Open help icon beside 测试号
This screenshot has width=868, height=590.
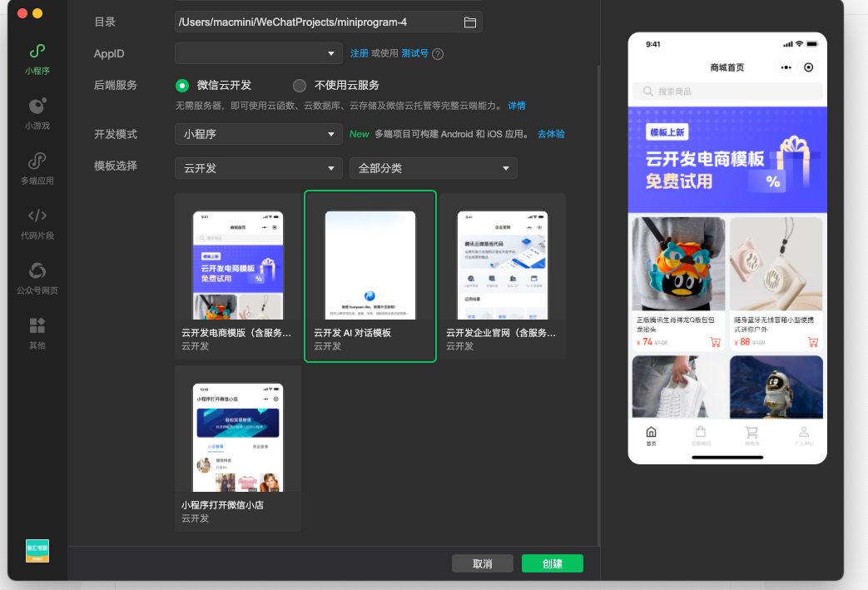pyautogui.click(x=438, y=54)
